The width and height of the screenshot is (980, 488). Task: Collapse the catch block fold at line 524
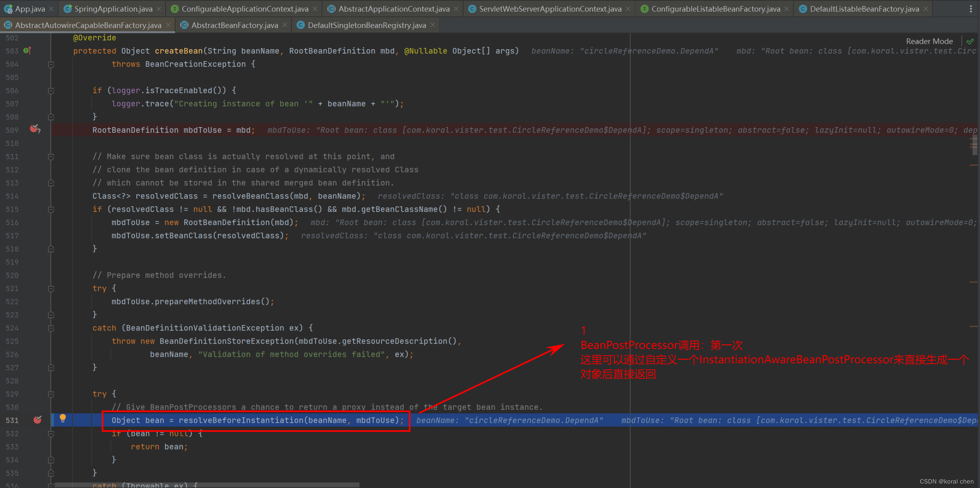coord(51,328)
